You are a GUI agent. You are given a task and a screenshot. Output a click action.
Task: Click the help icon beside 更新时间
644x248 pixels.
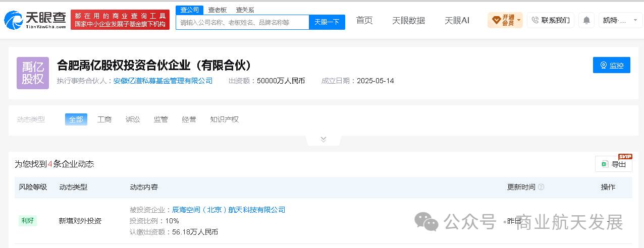(541, 187)
